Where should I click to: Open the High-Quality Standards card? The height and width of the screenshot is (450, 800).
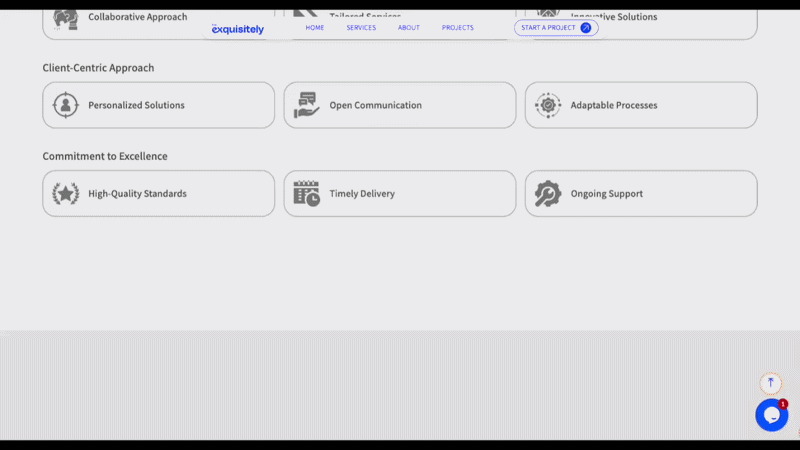click(159, 193)
